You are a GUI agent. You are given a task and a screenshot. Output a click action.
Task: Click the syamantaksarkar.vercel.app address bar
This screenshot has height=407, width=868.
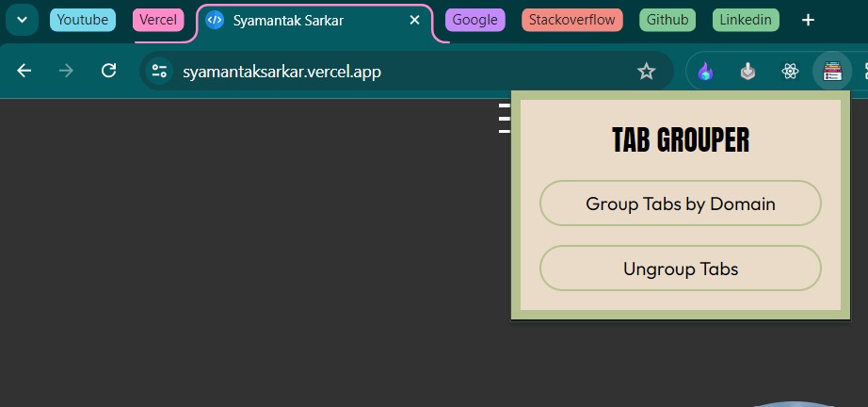[407, 72]
